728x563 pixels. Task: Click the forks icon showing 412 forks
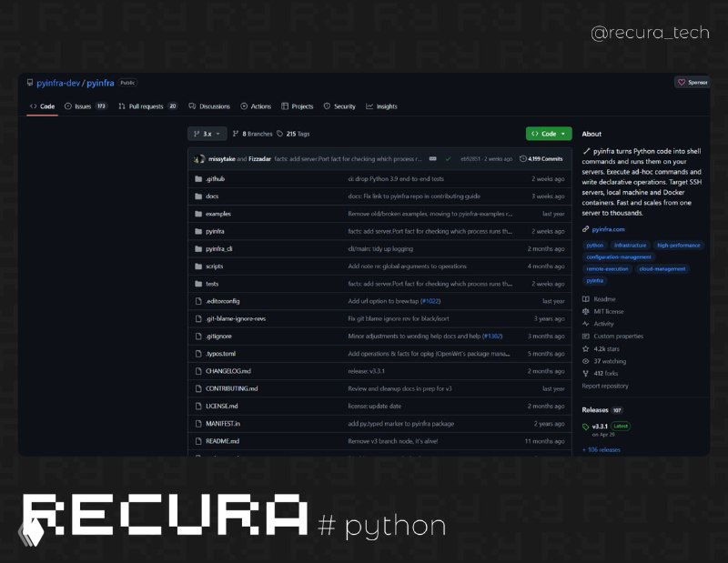(x=585, y=373)
